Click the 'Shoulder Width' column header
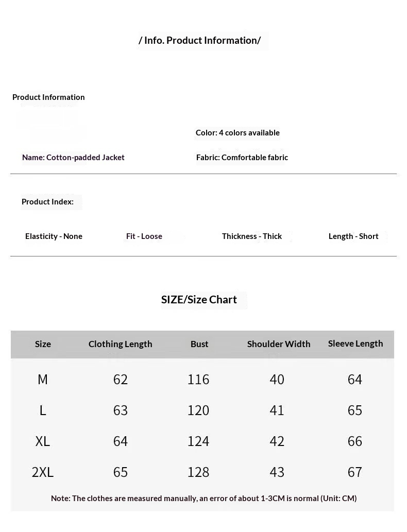The width and height of the screenshot is (407, 532). pos(279,344)
